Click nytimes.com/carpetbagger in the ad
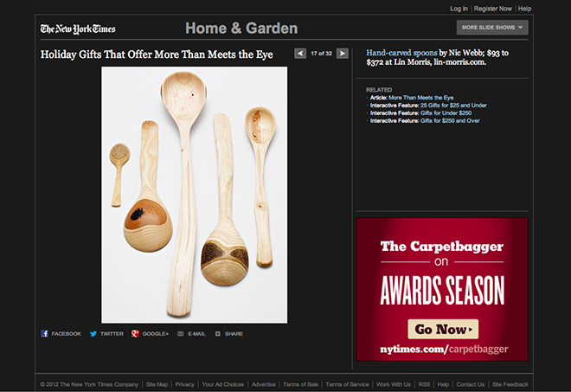 pyautogui.click(x=444, y=350)
